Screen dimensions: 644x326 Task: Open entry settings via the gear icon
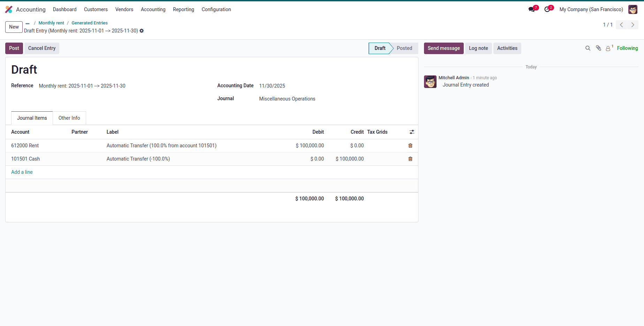click(142, 31)
